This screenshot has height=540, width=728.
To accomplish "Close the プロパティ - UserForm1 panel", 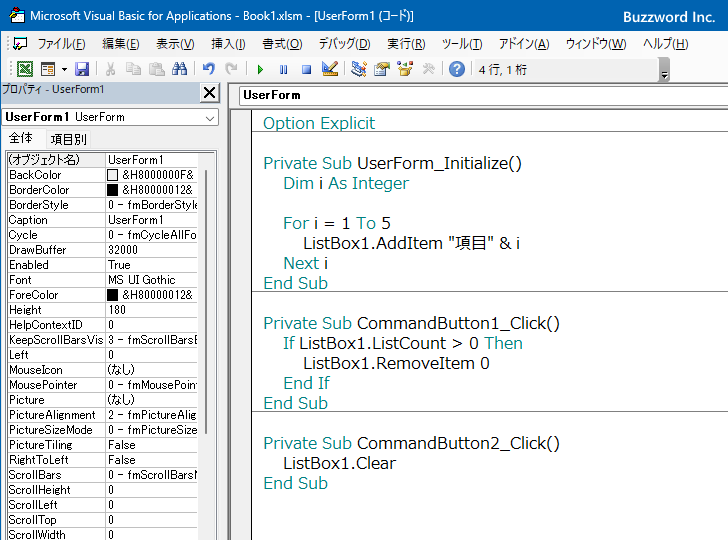I will pyautogui.click(x=209, y=93).
